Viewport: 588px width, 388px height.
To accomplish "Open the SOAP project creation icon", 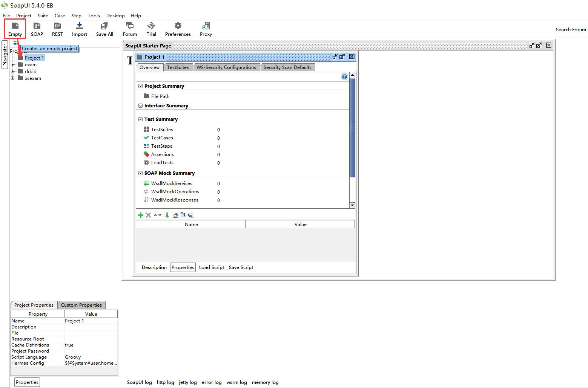I will tap(37, 28).
